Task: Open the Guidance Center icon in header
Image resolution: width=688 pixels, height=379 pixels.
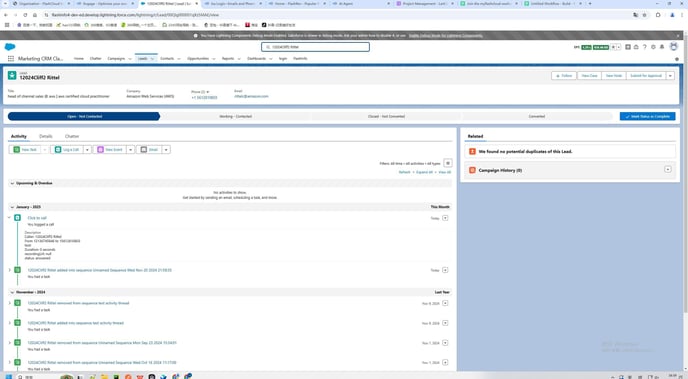Action: 636,47
